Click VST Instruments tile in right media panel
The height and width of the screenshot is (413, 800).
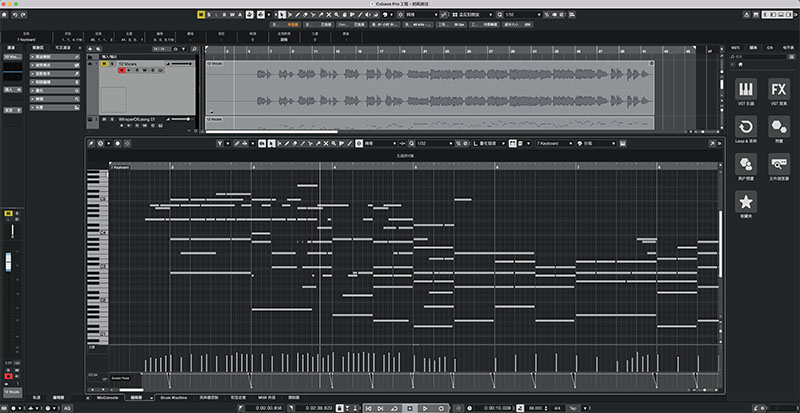746,89
